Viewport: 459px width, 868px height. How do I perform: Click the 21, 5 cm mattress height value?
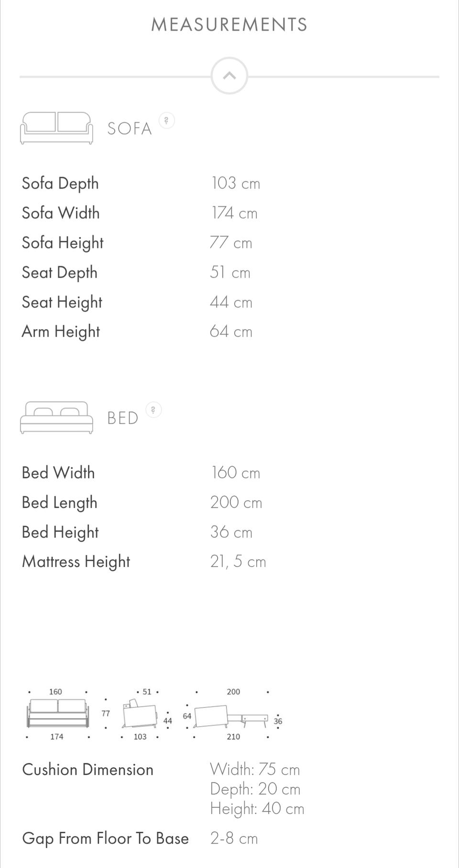(238, 562)
